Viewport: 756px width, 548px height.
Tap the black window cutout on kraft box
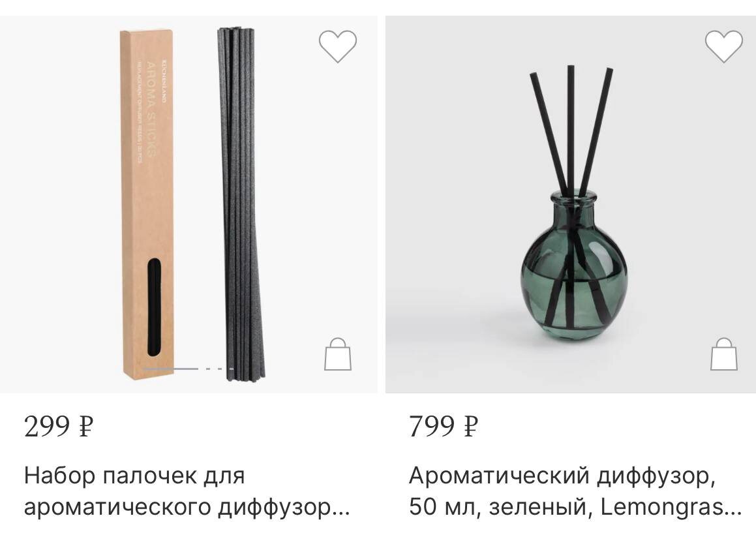tap(155, 307)
